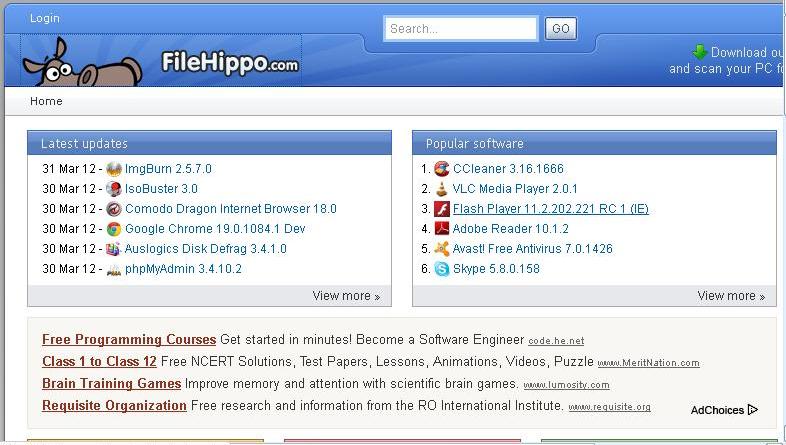Image resolution: width=786 pixels, height=445 pixels.
Task: Open the Free Programming Courses ad
Action: pos(129,340)
